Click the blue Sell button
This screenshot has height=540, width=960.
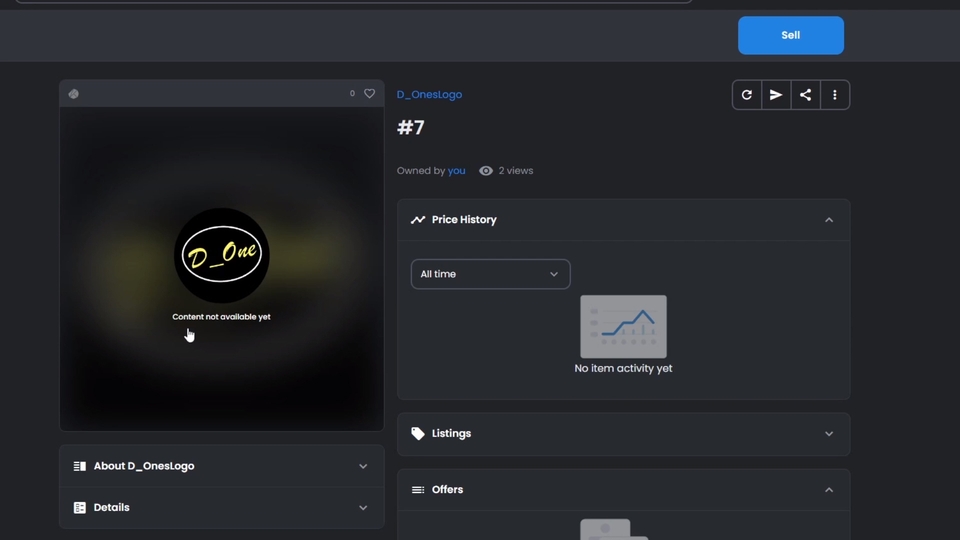pyautogui.click(x=790, y=36)
